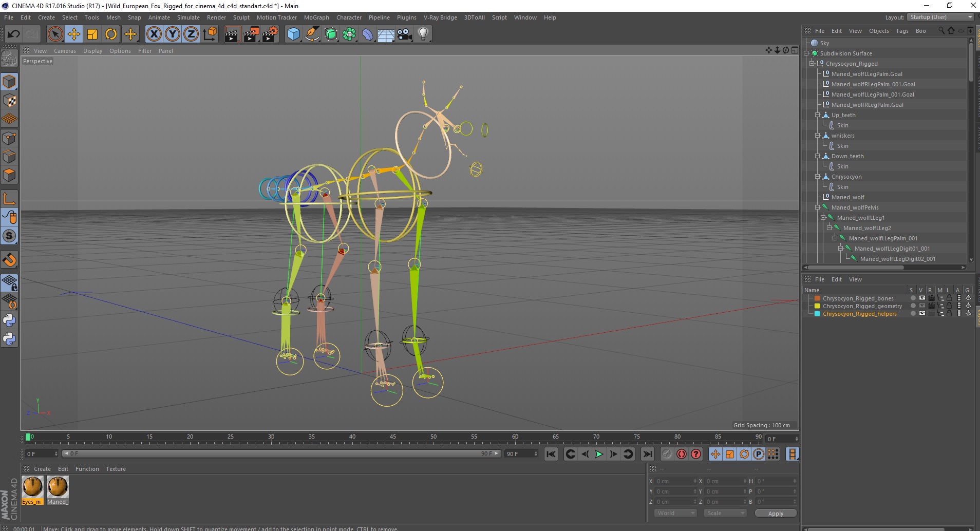Select the Live Selection tool

(55, 34)
